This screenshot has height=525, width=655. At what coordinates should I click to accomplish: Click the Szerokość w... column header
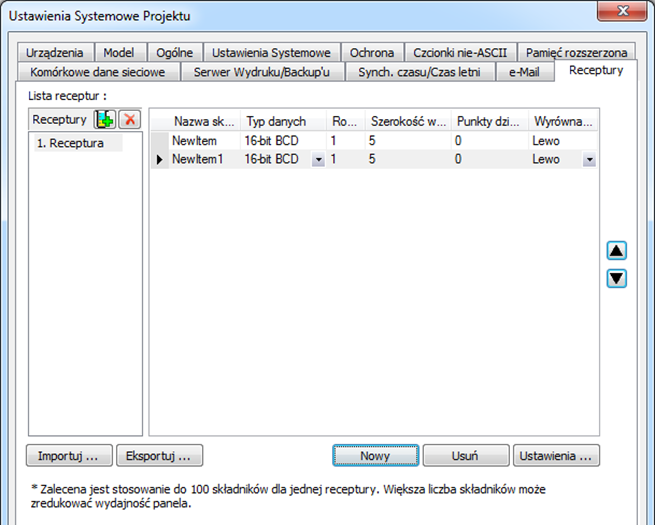(x=408, y=122)
